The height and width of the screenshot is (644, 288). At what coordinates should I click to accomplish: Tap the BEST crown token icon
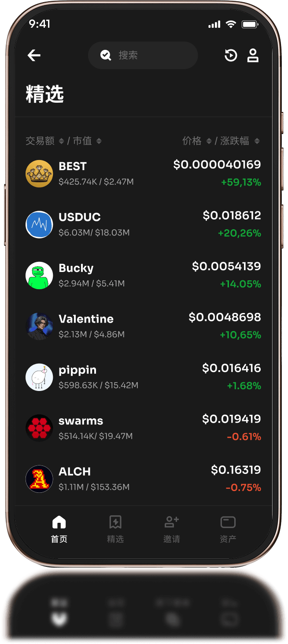39,174
